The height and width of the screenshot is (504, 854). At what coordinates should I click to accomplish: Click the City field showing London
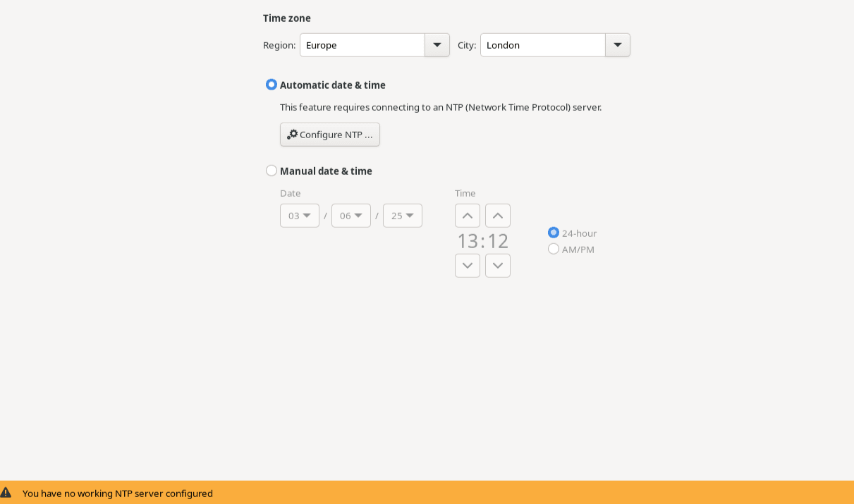pos(543,45)
